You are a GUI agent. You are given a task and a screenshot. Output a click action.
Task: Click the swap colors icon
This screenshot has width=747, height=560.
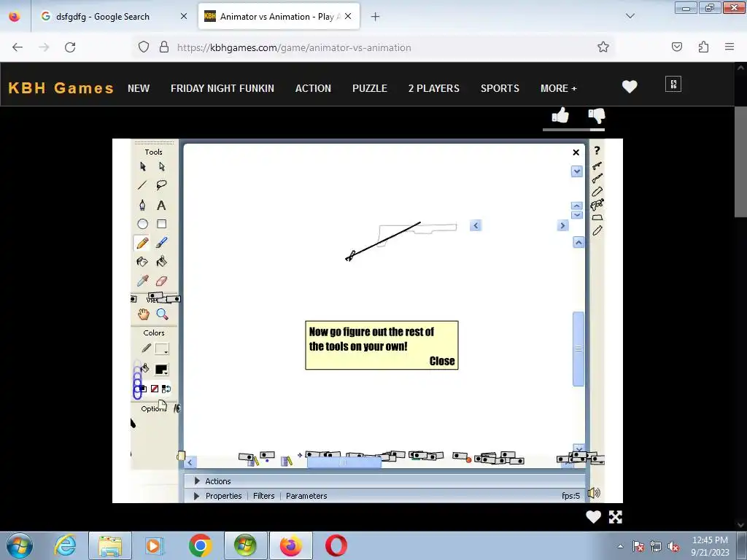166,389
